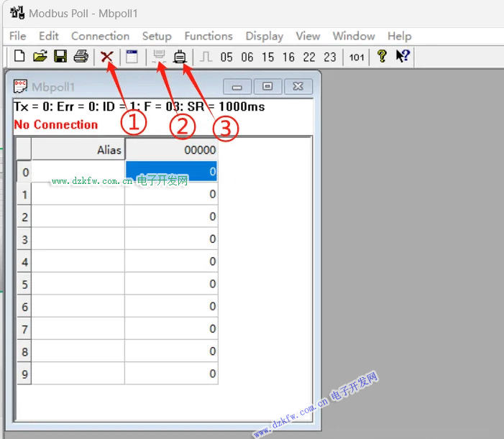Select the highlighted value cell in row 0

point(172,172)
